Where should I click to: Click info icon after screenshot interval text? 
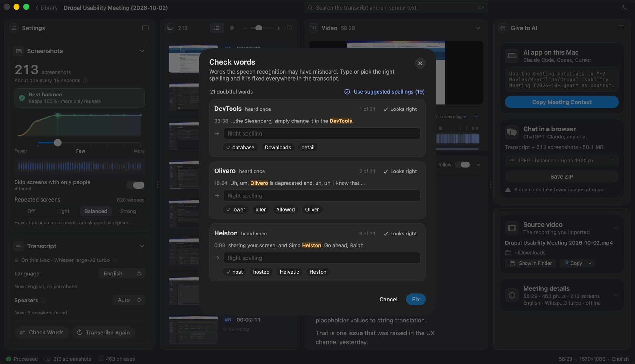click(x=85, y=80)
